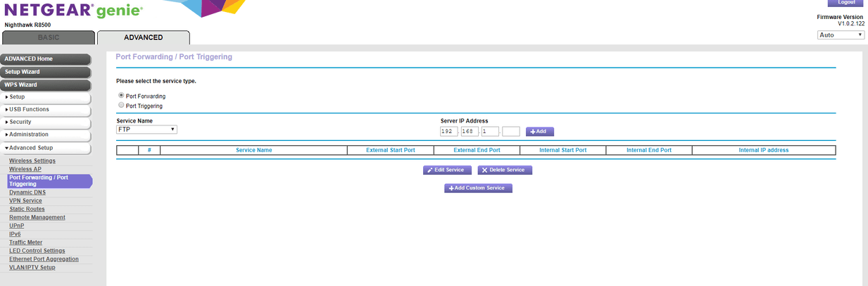Click the Delete Service button
This screenshot has height=286, width=868.
(x=505, y=170)
